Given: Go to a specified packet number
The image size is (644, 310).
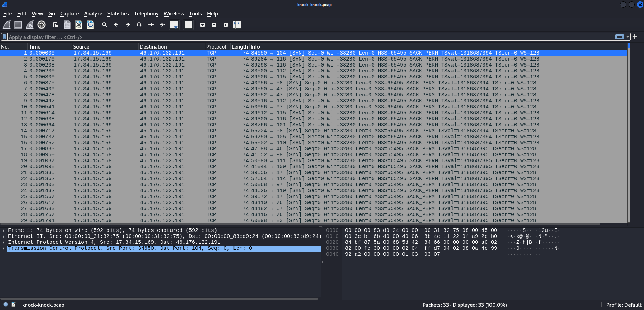Looking at the screenshot, I should [139, 25].
